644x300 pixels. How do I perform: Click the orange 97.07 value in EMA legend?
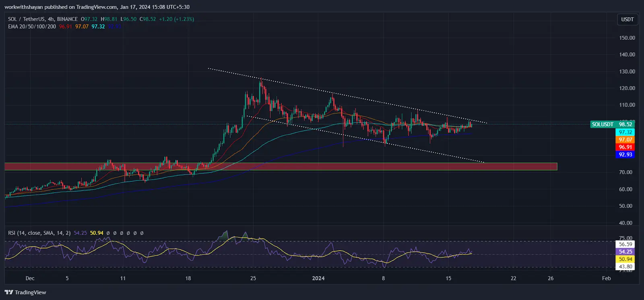pyautogui.click(x=82, y=27)
